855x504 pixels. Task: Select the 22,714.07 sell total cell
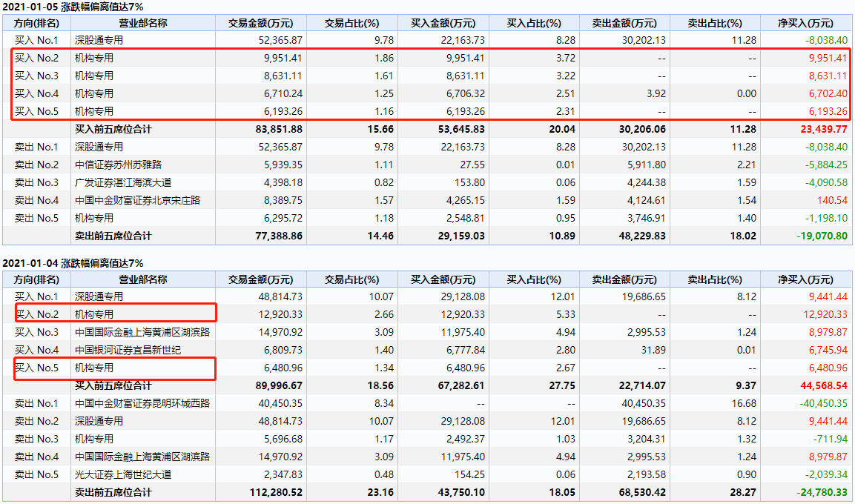click(642, 385)
